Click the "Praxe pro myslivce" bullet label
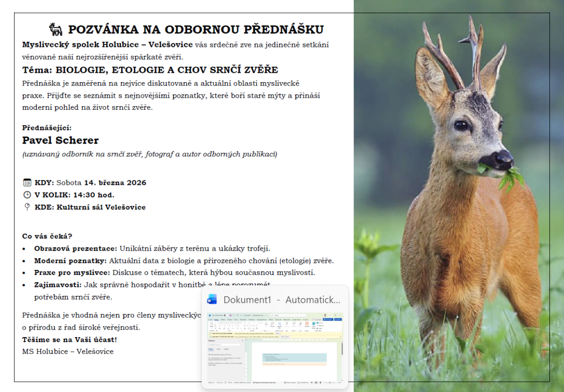 coord(72,273)
